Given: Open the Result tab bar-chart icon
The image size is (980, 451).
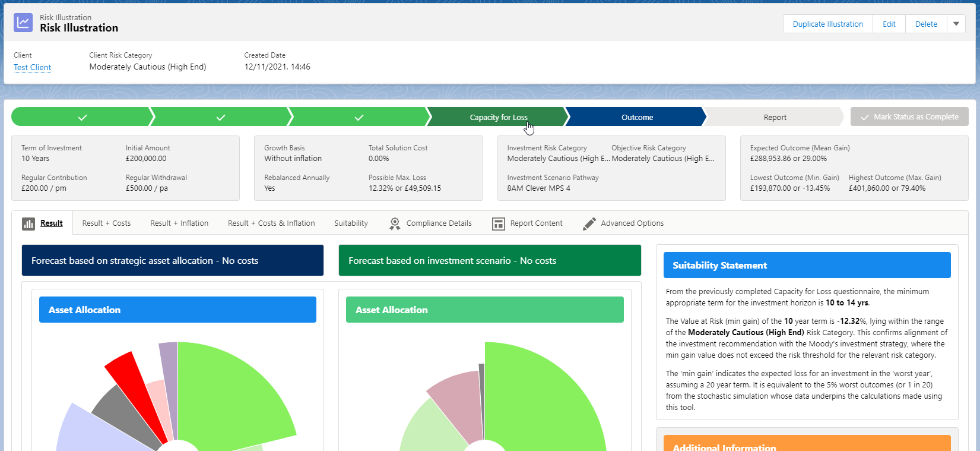Looking at the screenshot, I should point(28,223).
